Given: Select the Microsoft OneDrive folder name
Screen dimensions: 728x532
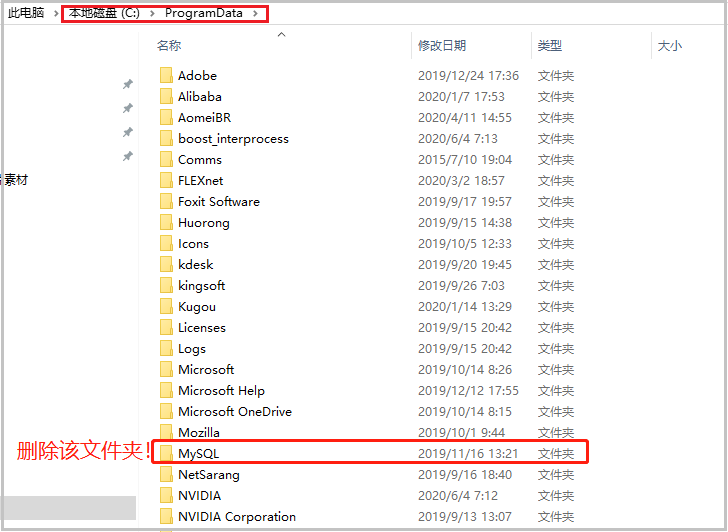Looking at the screenshot, I should [235, 411].
